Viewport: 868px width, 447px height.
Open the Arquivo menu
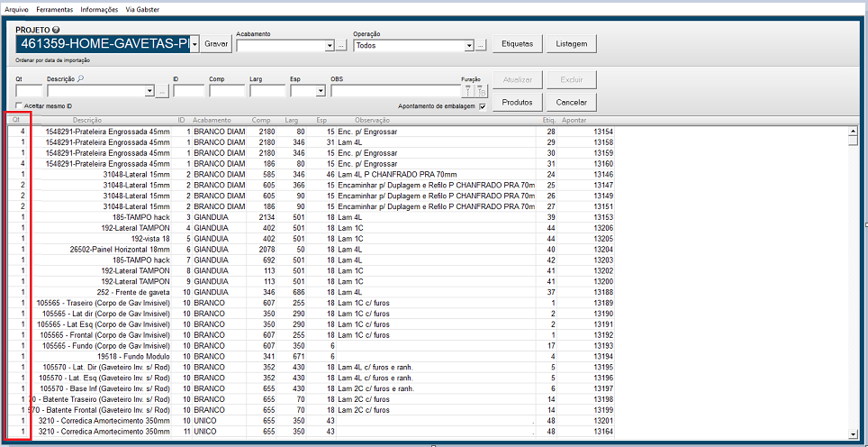pyautogui.click(x=16, y=10)
